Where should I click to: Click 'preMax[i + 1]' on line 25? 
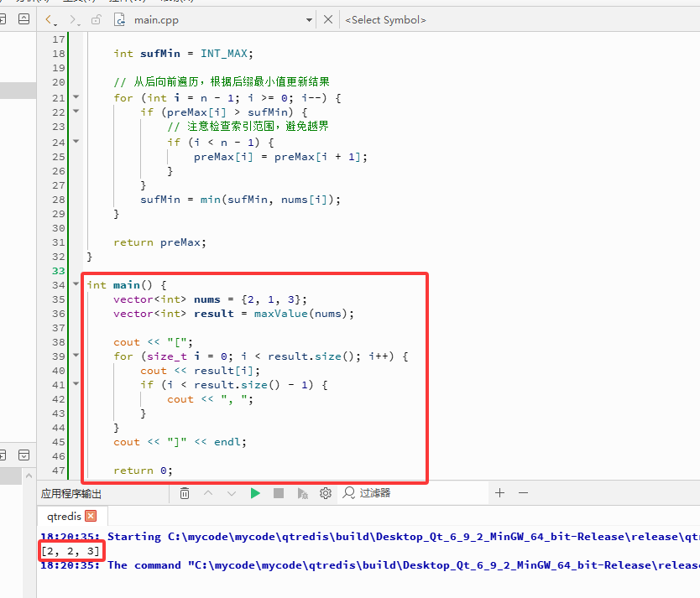coord(317,157)
